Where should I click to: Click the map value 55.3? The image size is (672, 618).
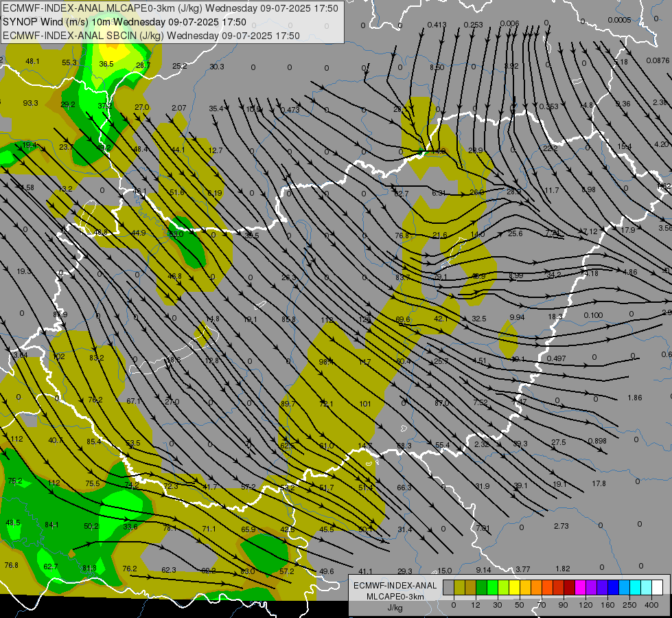point(69,62)
